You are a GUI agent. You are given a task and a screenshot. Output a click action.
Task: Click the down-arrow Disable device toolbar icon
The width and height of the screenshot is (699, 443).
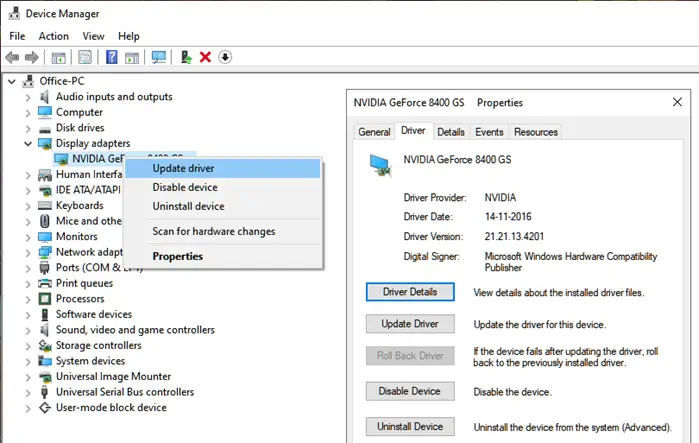(225, 57)
